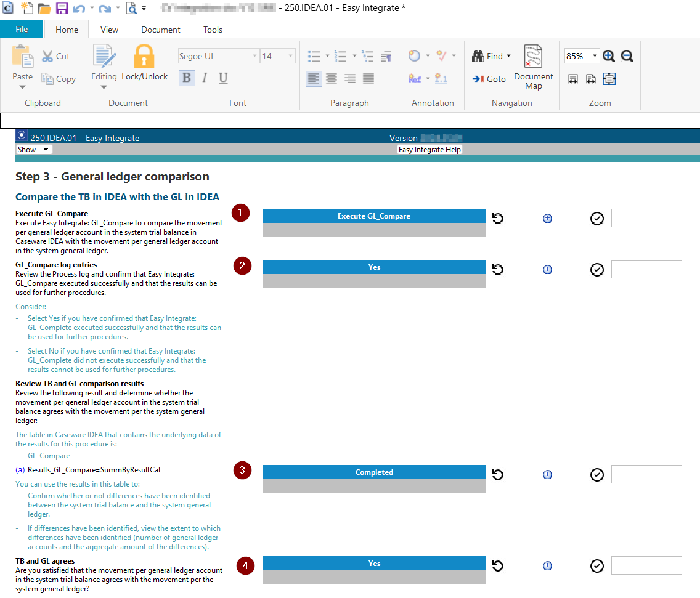Click the Goto navigation button

point(489,79)
